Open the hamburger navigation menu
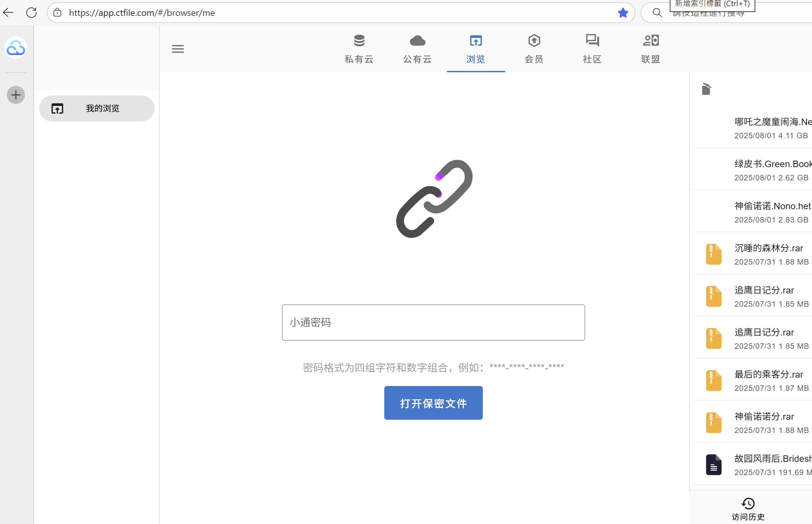The image size is (812, 524). 177,49
